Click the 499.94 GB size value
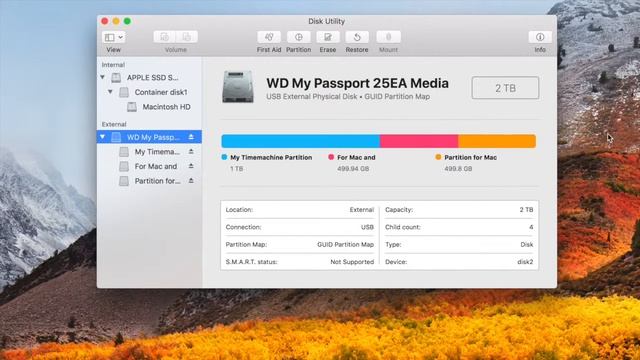The height and width of the screenshot is (360, 640). point(353,169)
